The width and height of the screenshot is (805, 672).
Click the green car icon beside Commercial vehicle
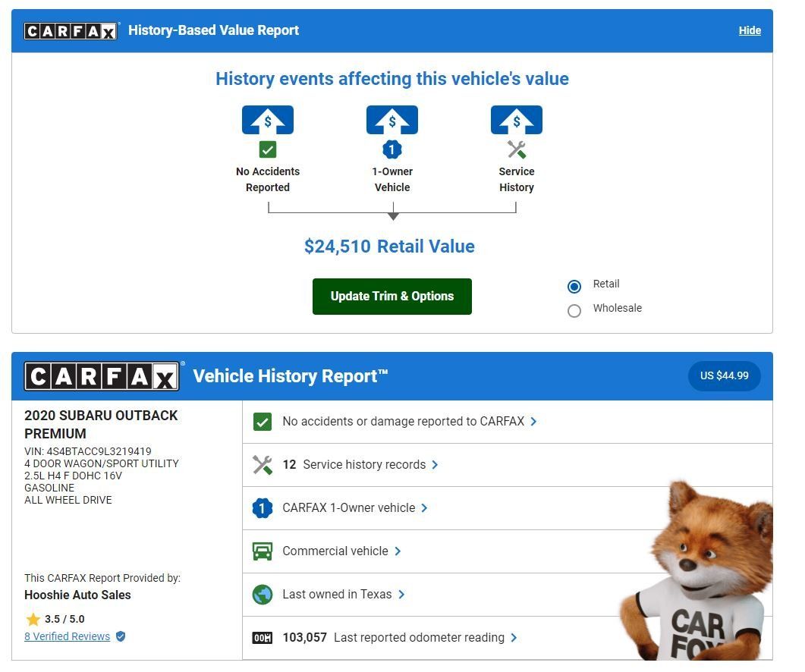(263, 551)
